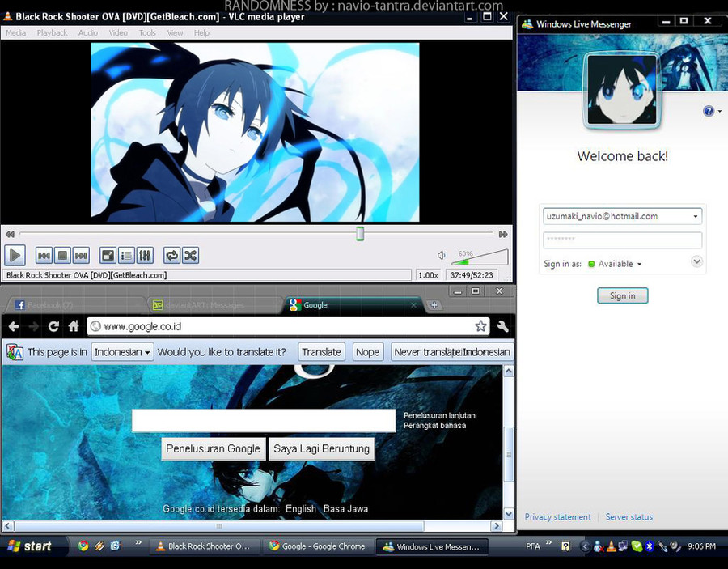
Task: Click Saya Lagi Beruntung button
Action: tap(321, 448)
